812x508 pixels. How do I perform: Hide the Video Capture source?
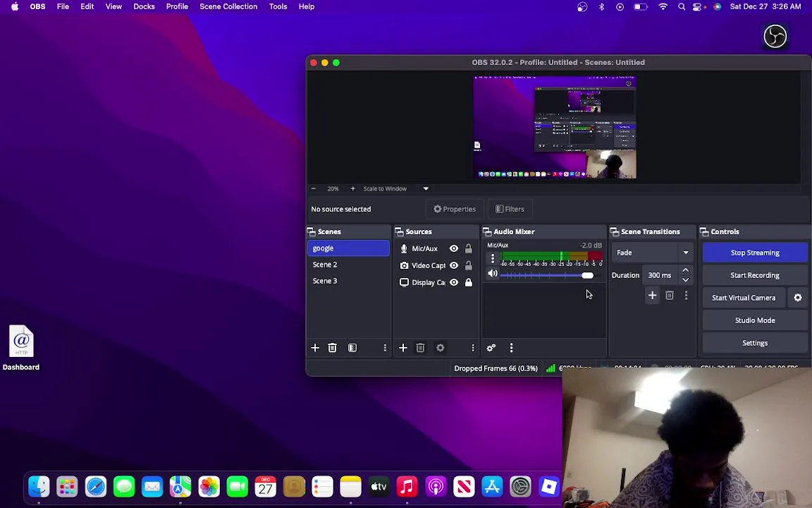pyautogui.click(x=454, y=265)
